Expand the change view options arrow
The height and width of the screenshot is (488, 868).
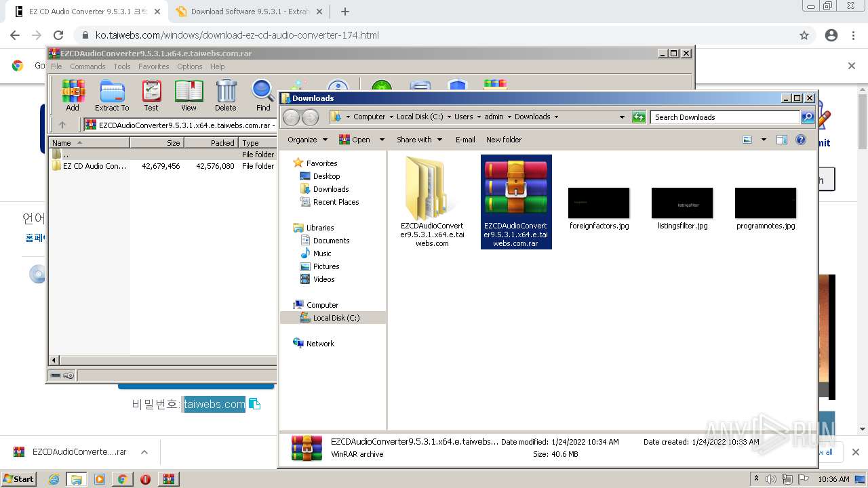[x=764, y=140]
